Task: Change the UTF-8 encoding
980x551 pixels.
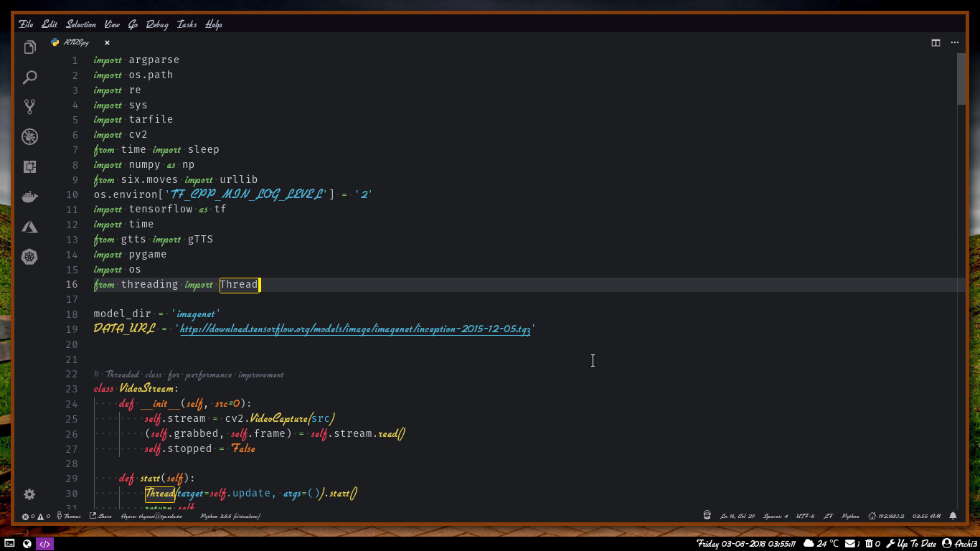Action: 804,515
